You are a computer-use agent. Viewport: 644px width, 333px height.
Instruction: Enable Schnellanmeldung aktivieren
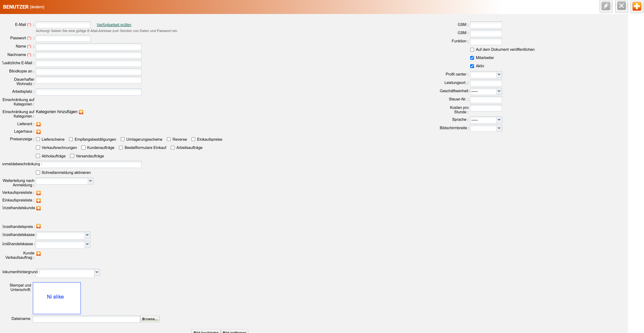coord(38,173)
